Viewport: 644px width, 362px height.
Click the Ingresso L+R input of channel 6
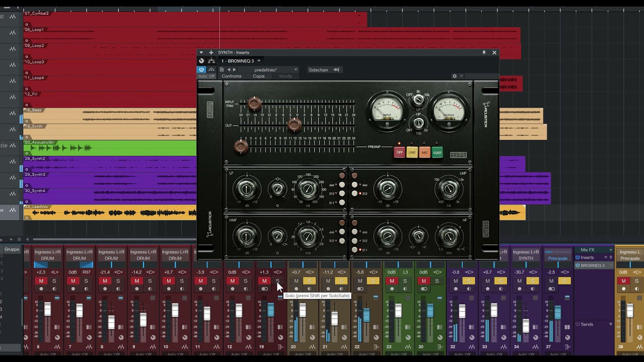click(x=47, y=252)
